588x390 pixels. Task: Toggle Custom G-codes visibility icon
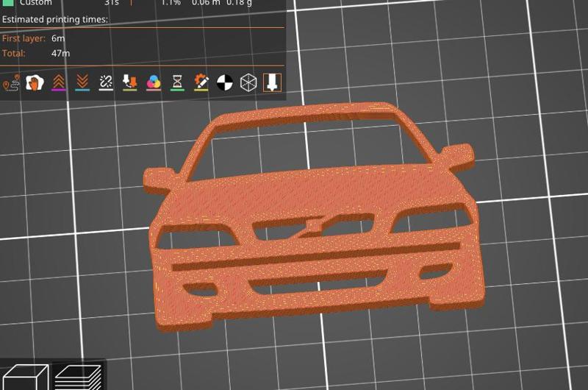pyautogui.click(x=201, y=82)
